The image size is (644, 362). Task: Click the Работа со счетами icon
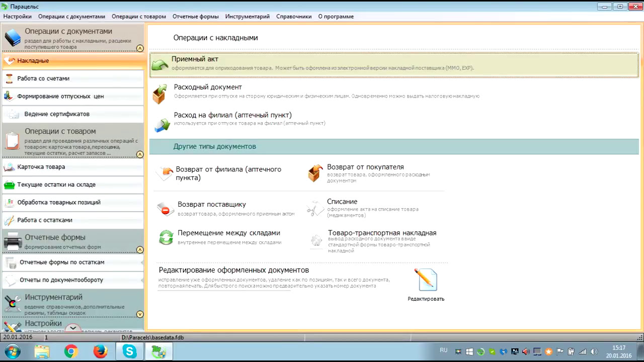9,78
